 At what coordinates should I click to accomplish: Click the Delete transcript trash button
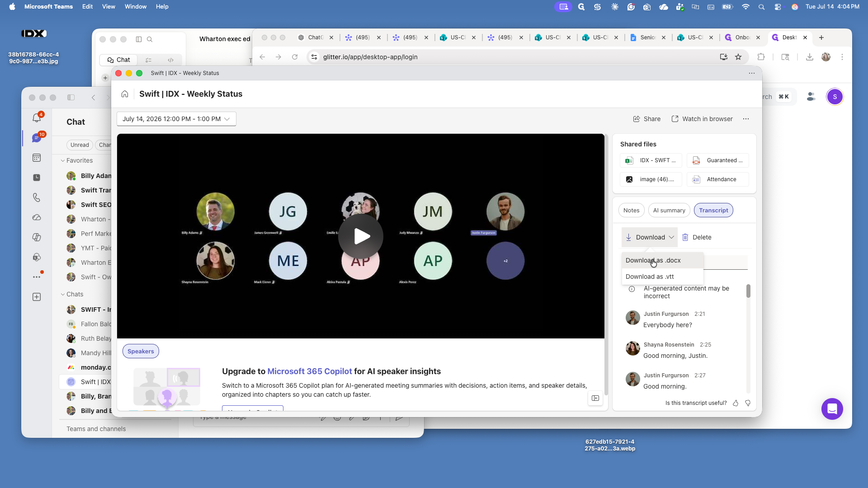click(697, 237)
